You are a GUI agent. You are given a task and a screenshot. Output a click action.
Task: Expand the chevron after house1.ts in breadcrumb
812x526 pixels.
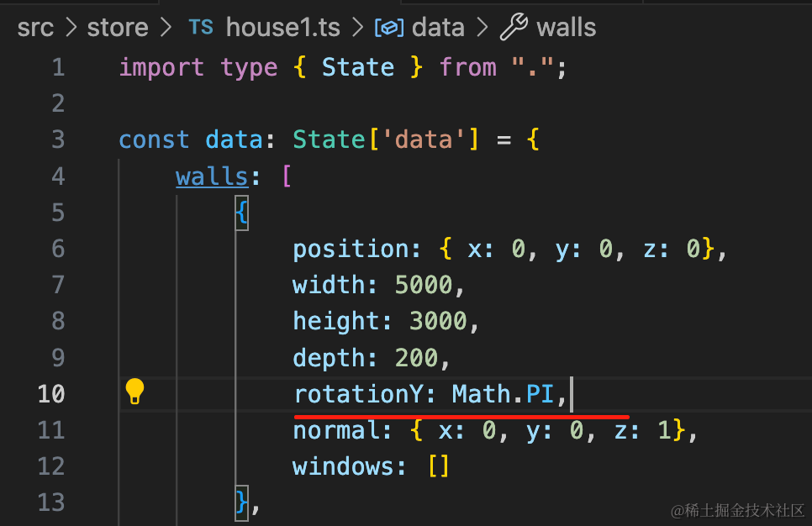pos(357,28)
